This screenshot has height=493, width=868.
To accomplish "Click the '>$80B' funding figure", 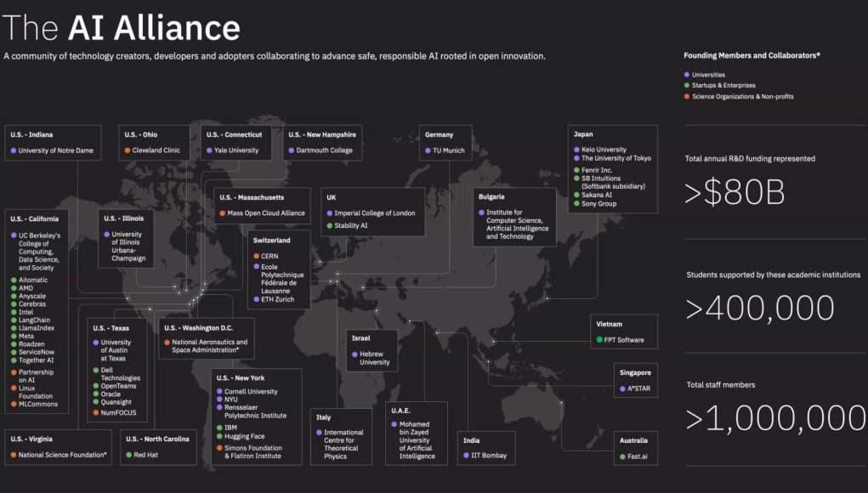I will pyautogui.click(x=735, y=193).
